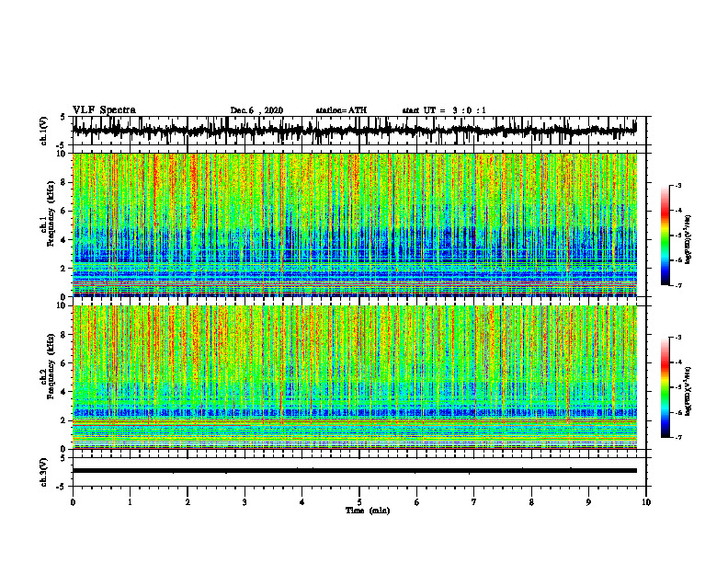728x563 pixels.
Task: Click the "6" kHz tick of ch.2 frequency axis
Action: coord(64,363)
